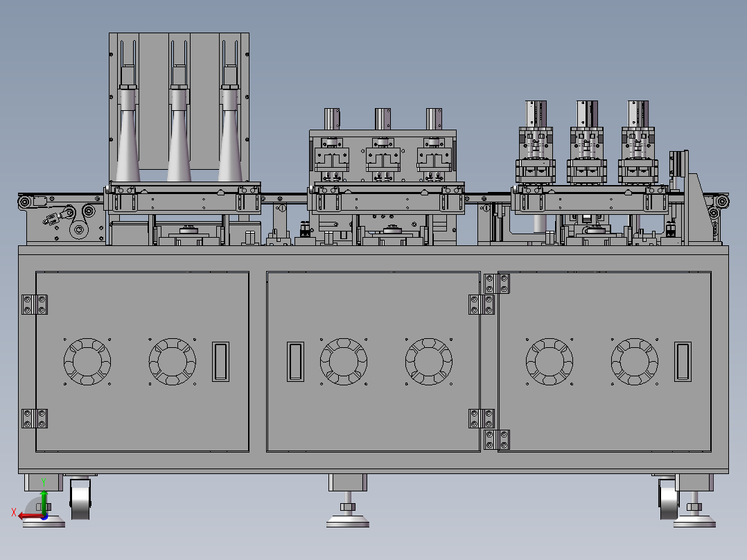Viewport: 747px width, 560px height.
Task: Click the upper hinge of the right door
Action: (x=497, y=283)
